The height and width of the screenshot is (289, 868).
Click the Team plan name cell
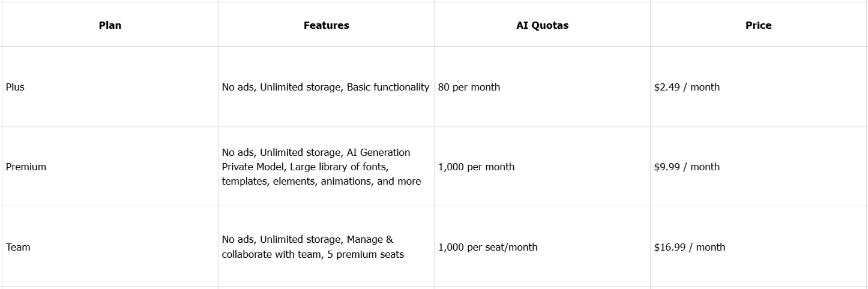point(18,247)
